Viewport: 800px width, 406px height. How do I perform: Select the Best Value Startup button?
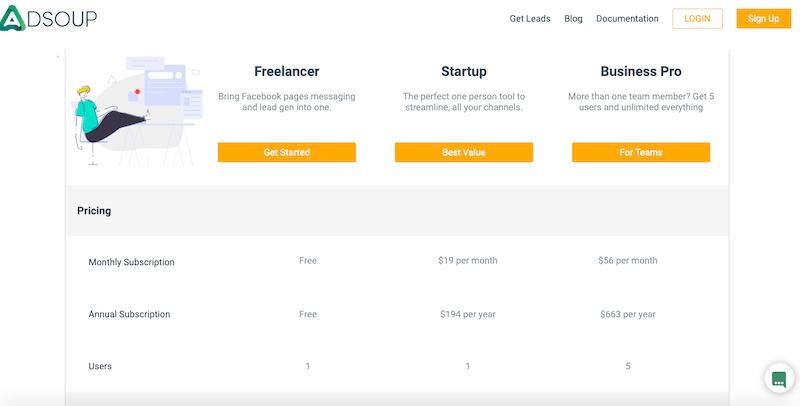point(464,152)
